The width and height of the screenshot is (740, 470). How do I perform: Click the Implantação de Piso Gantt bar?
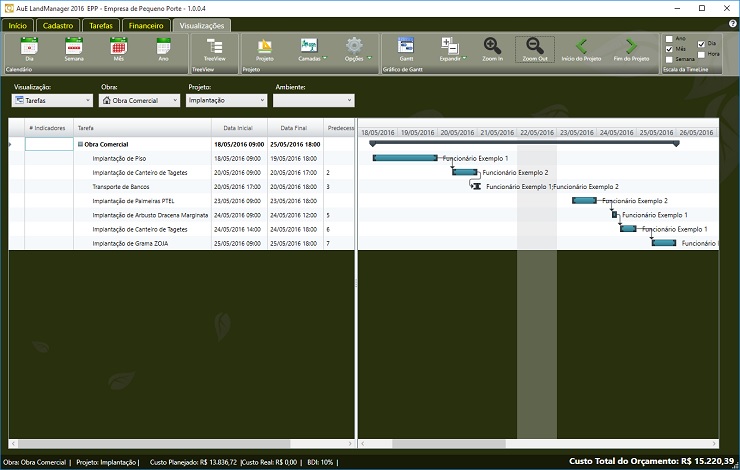coord(405,158)
